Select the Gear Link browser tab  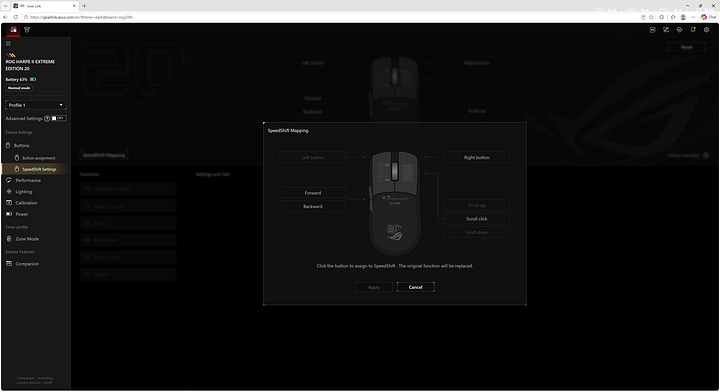pos(45,6)
